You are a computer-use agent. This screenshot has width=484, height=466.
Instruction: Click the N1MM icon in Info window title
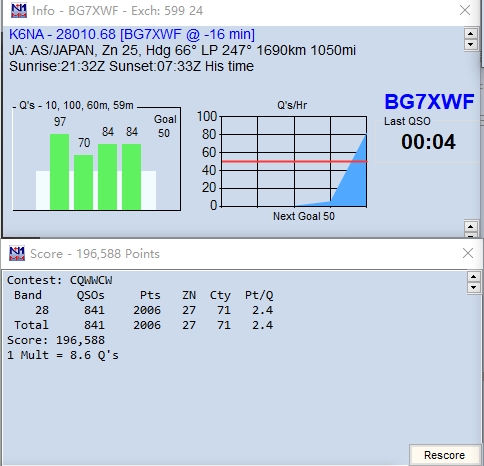pyautogui.click(x=19, y=11)
